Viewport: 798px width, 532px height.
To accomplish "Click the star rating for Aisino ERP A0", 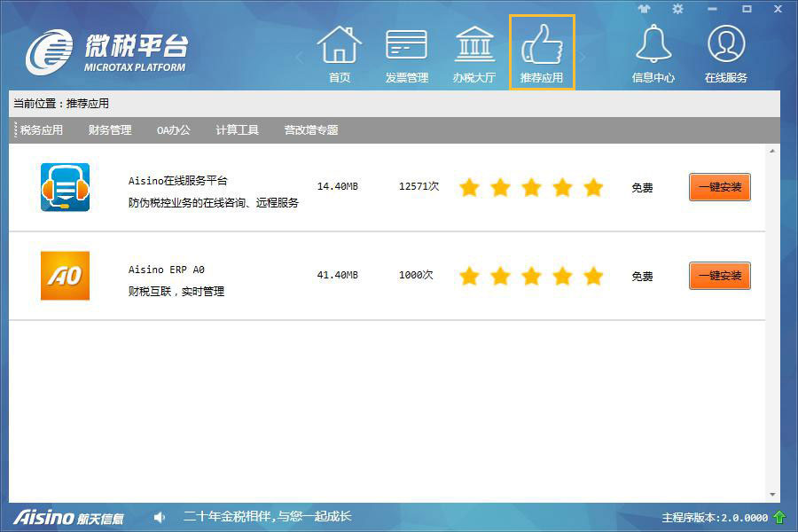I will (x=531, y=276).
